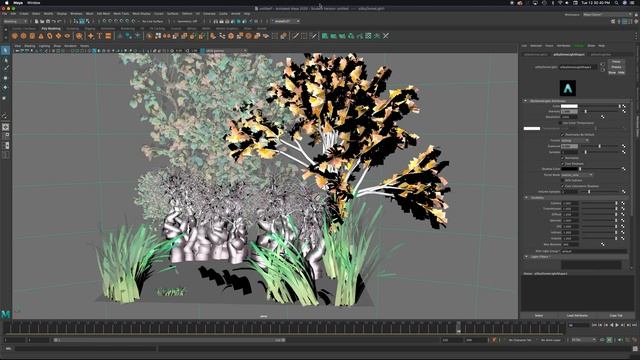Open the Attributes menu in Attribute Editor
640x360 pixels.
563,46
